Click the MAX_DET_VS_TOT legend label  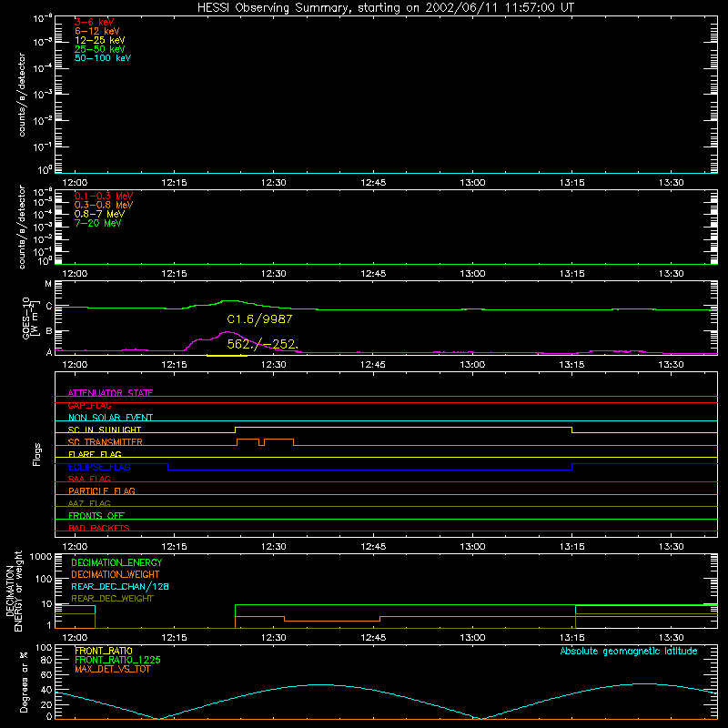(x=112, y=669)
